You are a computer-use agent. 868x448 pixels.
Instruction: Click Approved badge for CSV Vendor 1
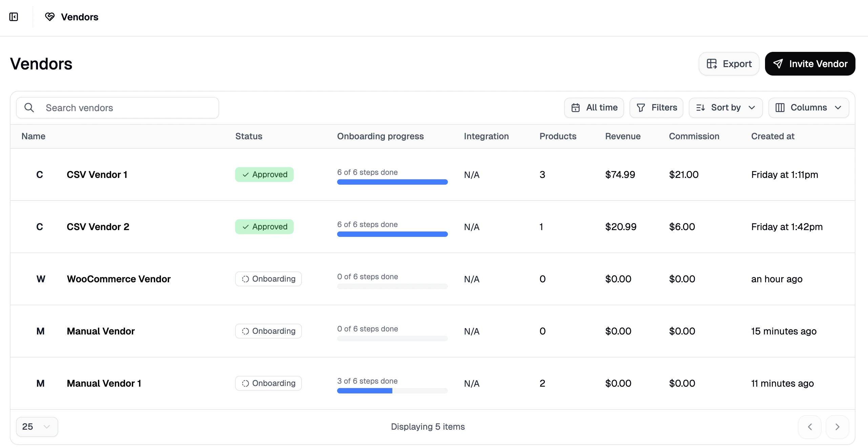pos(264,175)
